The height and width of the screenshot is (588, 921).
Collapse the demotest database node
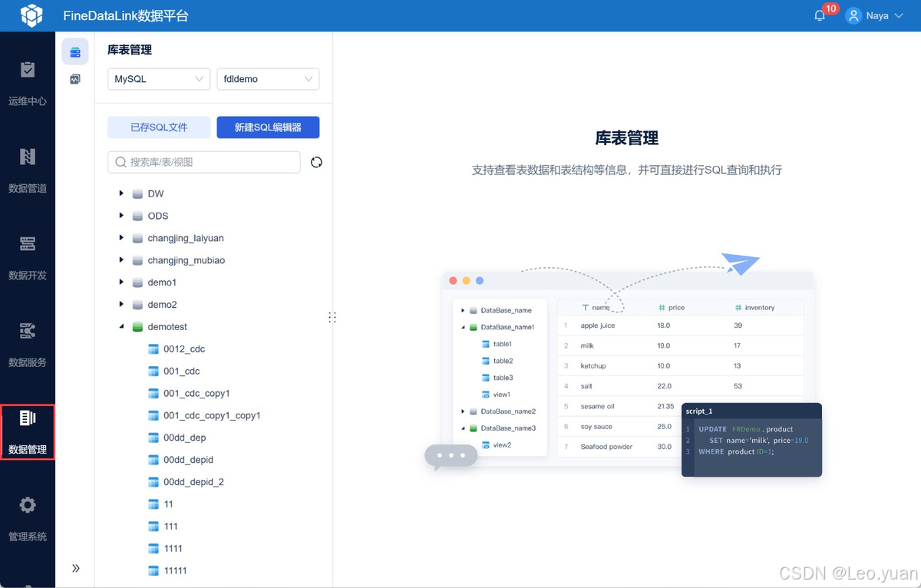pos(121,327)
